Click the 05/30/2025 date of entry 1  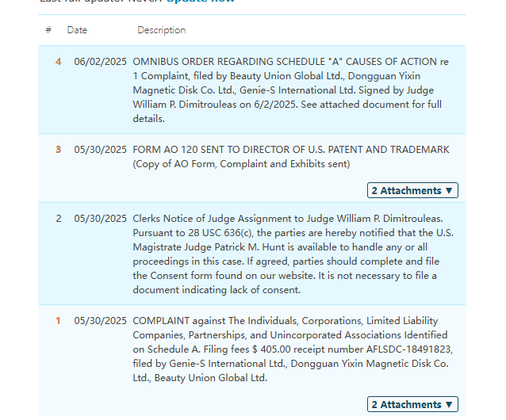click(100, 321)
